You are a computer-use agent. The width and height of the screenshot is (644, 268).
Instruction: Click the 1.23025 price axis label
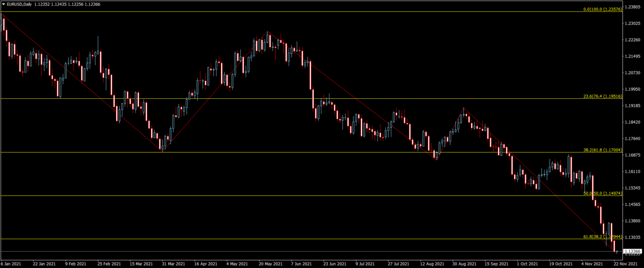pos(633,23)
